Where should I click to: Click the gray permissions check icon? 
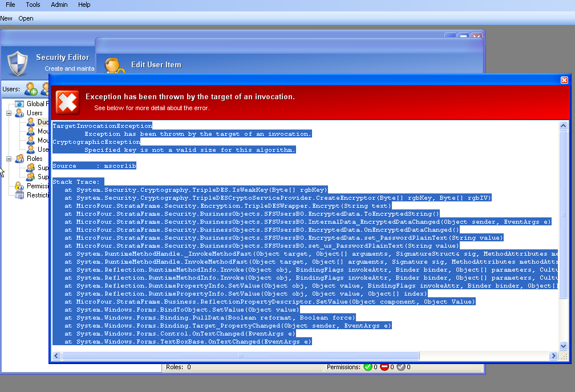point(400,367)
